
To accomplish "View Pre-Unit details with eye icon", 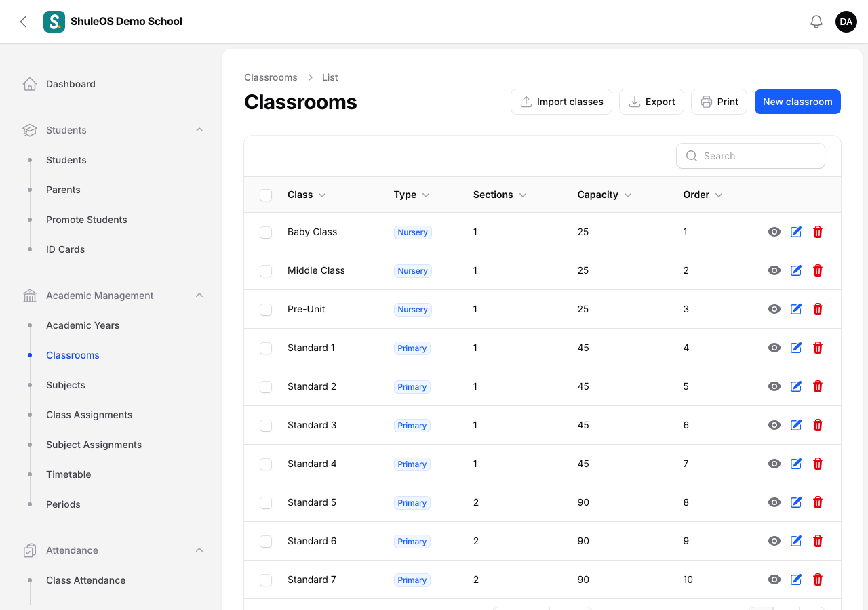I will pyautogui.click(x=774, y=309).
